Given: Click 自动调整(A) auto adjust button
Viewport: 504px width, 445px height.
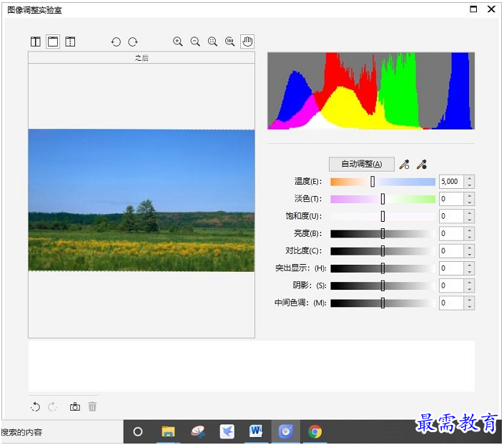Looking at the screenshot, I should point(362,164).
